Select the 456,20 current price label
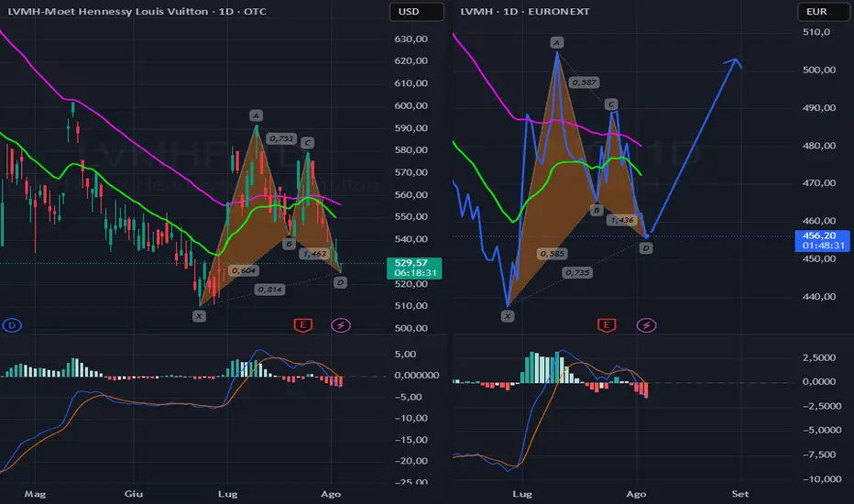This screenshot has width=854, height=504. tap(823, 240)
